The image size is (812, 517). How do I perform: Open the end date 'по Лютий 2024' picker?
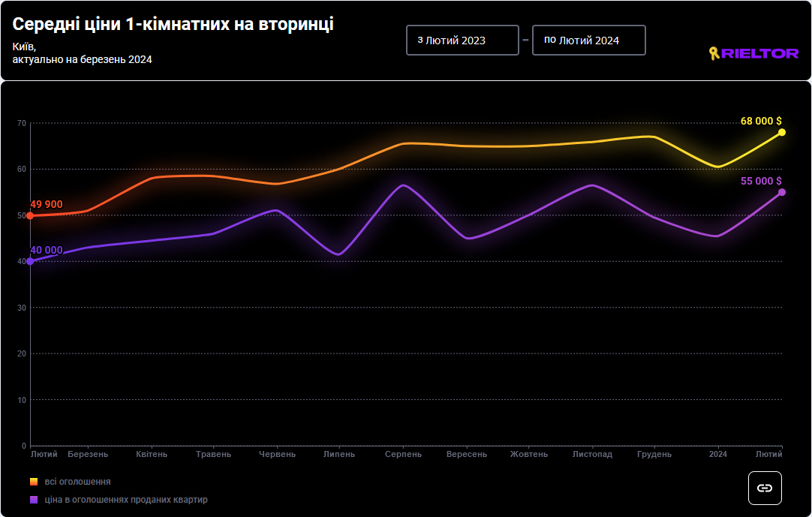point(588,41)
